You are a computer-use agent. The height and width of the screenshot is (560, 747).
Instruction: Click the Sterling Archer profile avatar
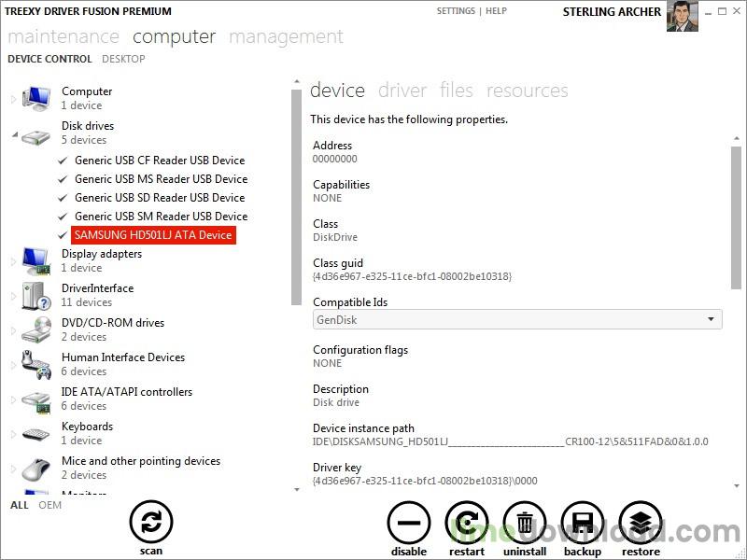point(683,17)
